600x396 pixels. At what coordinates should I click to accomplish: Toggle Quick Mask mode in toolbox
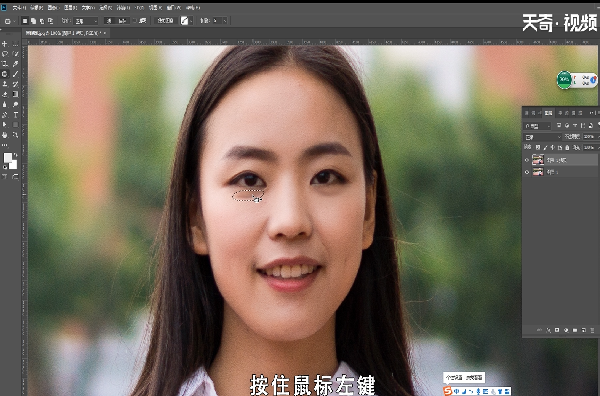coord(5,176)
